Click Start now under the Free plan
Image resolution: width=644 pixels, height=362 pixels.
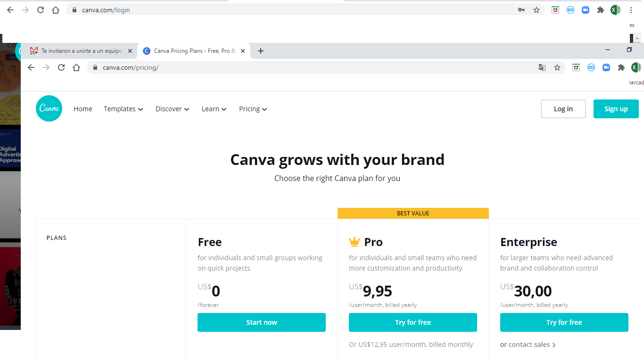262,322
